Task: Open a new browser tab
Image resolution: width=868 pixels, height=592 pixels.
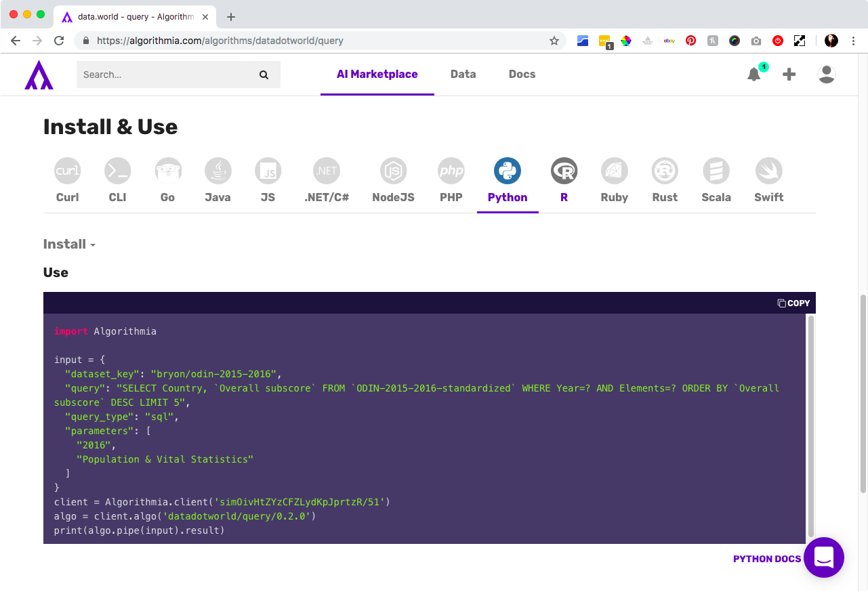Action: [x=231, y=17]
